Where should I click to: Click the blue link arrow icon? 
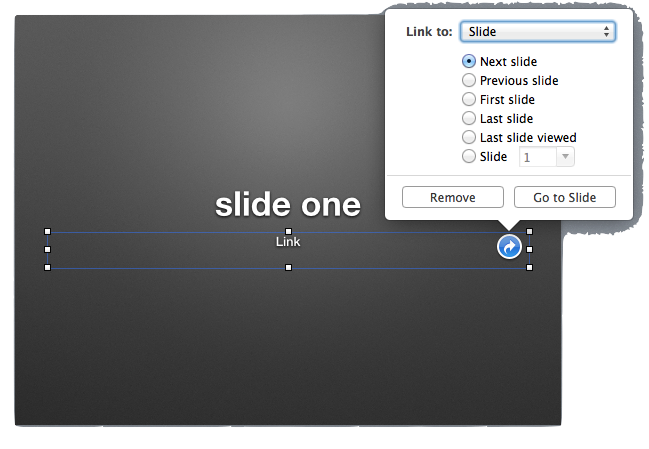[509, 247]
